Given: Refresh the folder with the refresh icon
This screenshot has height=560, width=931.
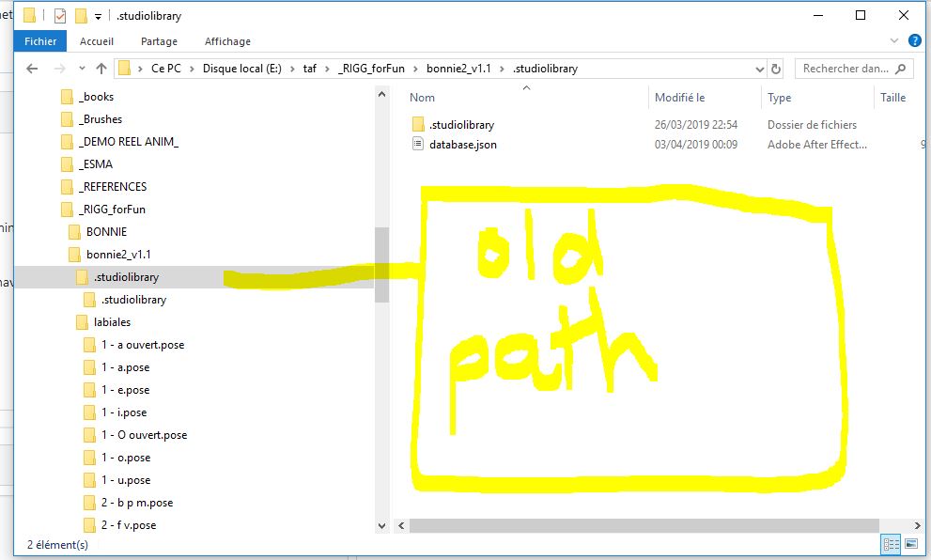Looking at the screenshot, I should (x=778, y=68).
